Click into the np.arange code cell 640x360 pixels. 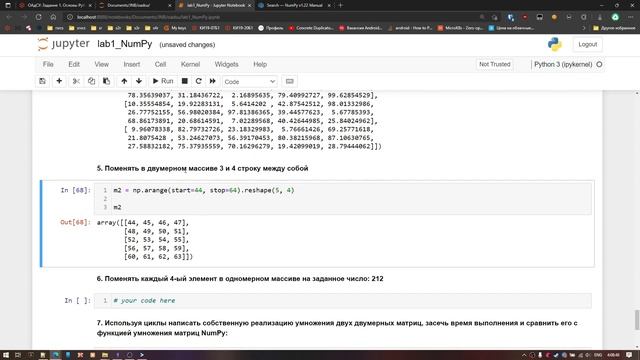pyautogui.click(x=342, y=199)
